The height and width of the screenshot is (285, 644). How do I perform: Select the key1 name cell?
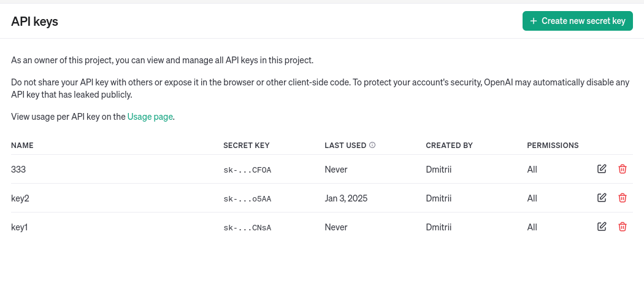[x=20, y=227]
